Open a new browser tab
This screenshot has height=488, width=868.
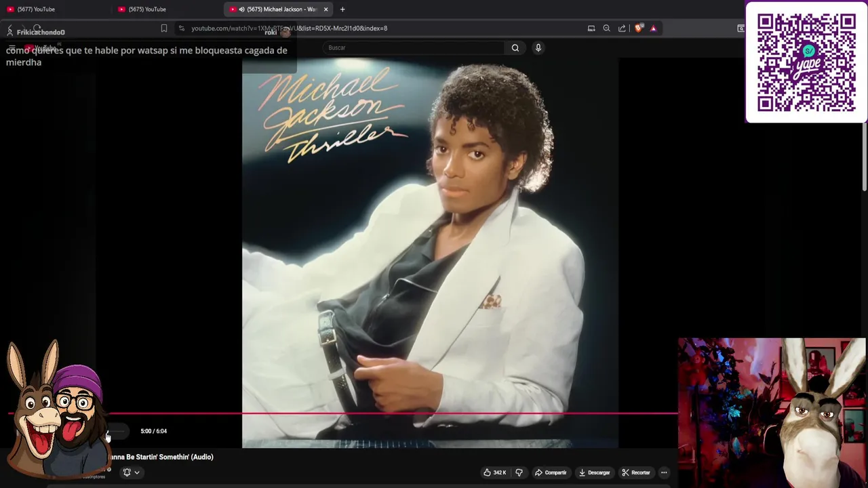point(342,9)
